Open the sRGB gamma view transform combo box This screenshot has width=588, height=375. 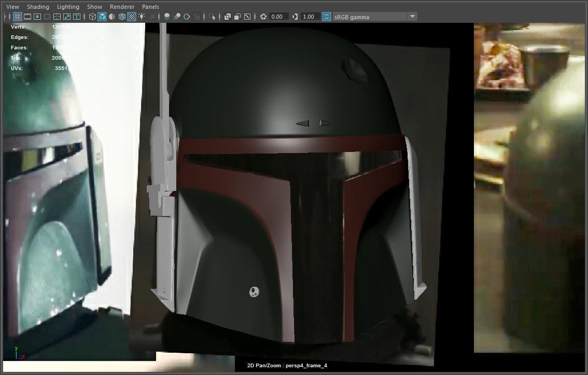374,17
